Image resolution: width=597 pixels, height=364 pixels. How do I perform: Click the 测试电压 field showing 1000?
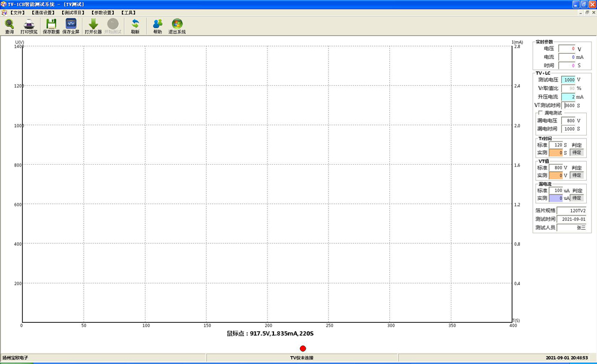tap(568, 79)
